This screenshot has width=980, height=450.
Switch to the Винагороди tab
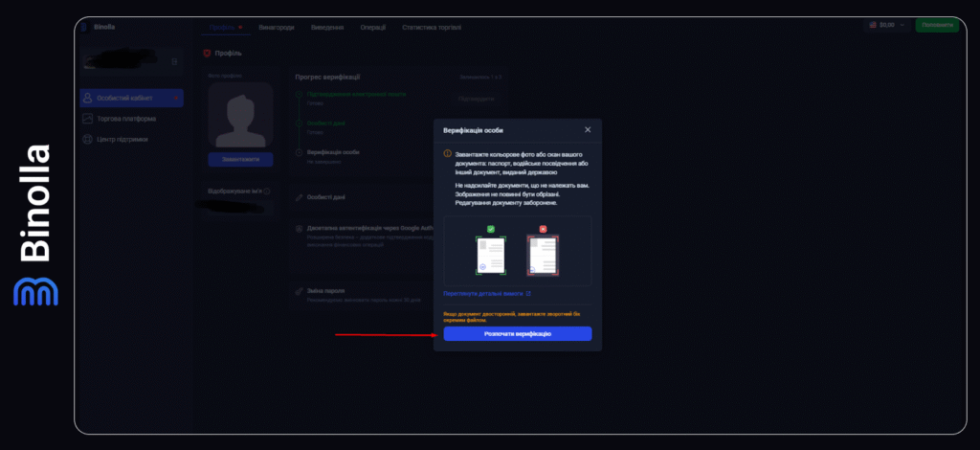pyautogui.click(x=275, y=27)
